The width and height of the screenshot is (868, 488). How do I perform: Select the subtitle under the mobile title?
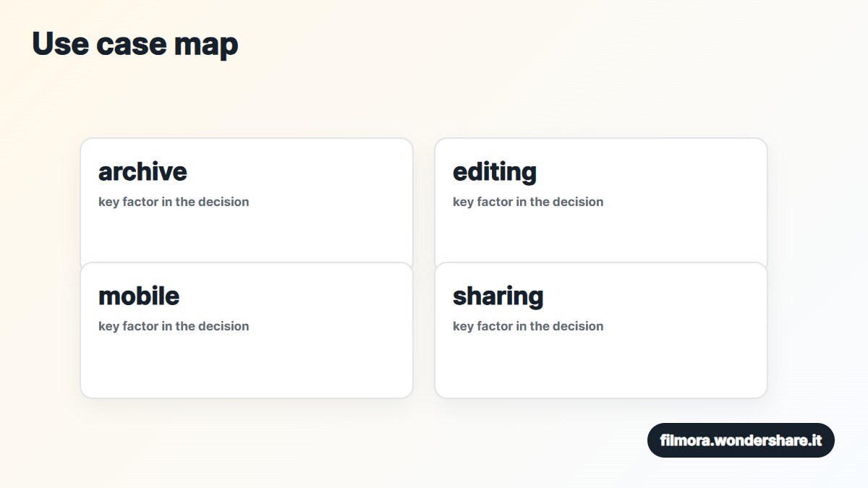pyautogui.click(x=174, y=326)
